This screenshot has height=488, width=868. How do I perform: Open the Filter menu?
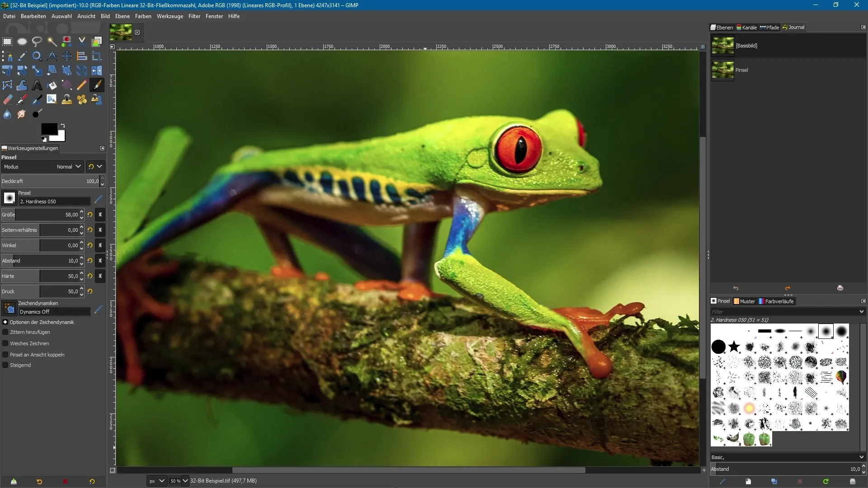pyautogui.click(x=194, y=16)
